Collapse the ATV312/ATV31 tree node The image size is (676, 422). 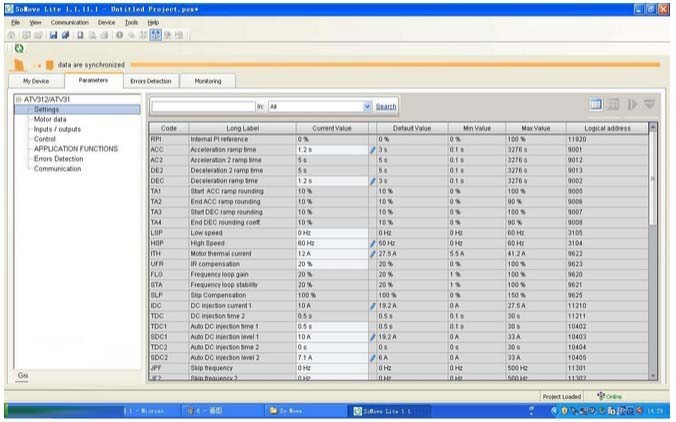19,100
